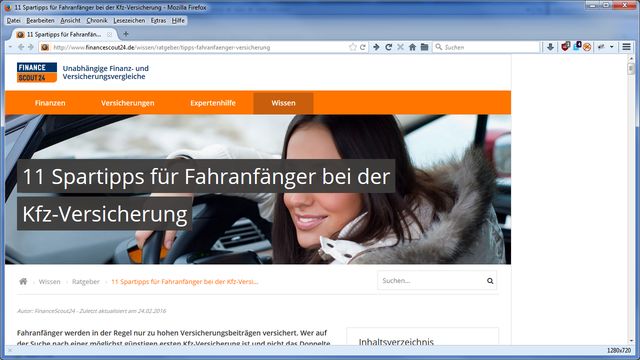
Task: Click the forward arrow button right of URL bar
Action: 376,47
